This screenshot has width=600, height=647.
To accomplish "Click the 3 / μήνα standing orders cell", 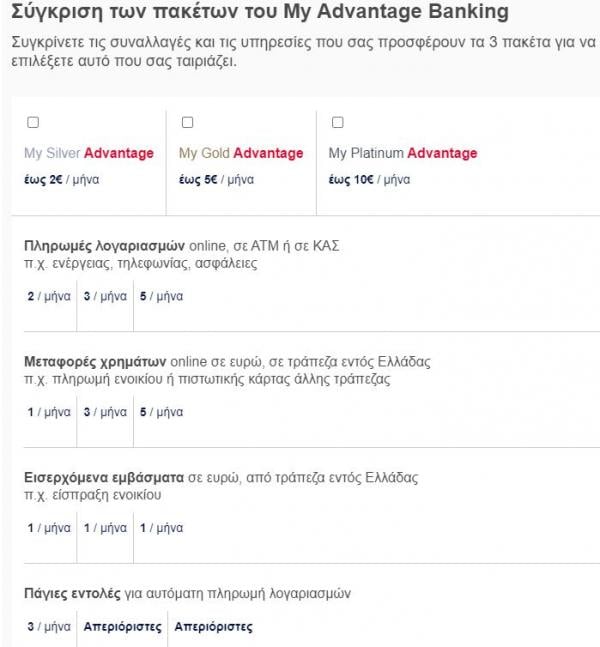I will tap(49, 627).
